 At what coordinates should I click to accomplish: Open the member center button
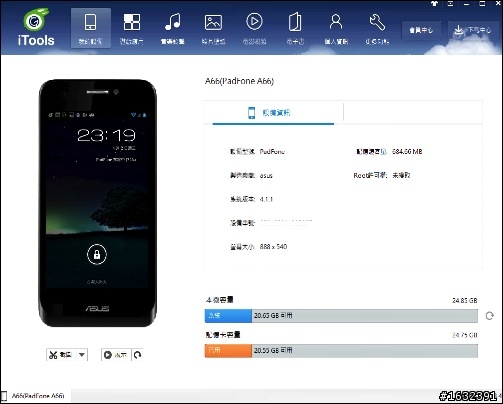pyautogui.click(x=421, y=30)
